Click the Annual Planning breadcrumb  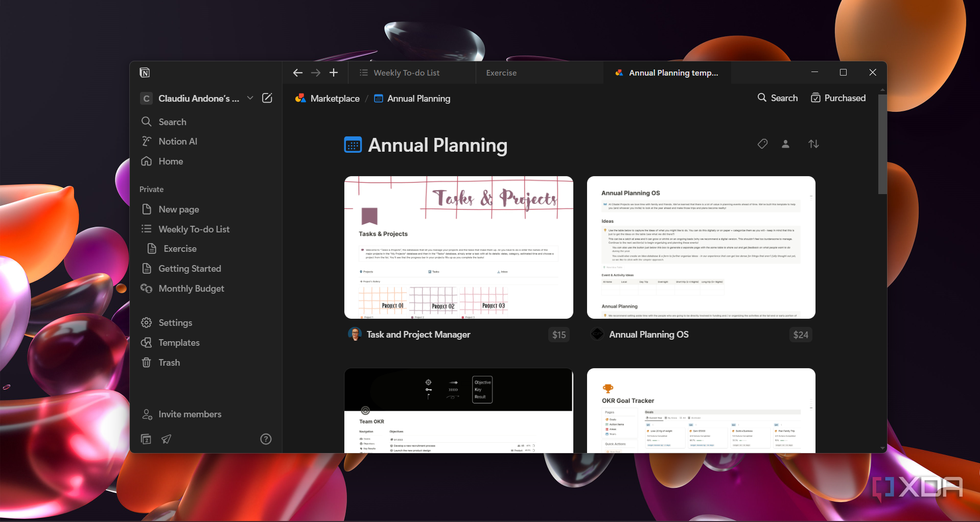412,99
